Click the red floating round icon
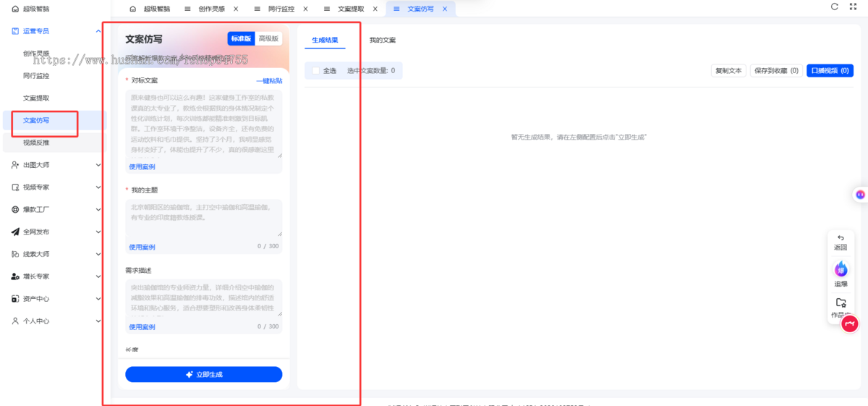 (850, 324)
